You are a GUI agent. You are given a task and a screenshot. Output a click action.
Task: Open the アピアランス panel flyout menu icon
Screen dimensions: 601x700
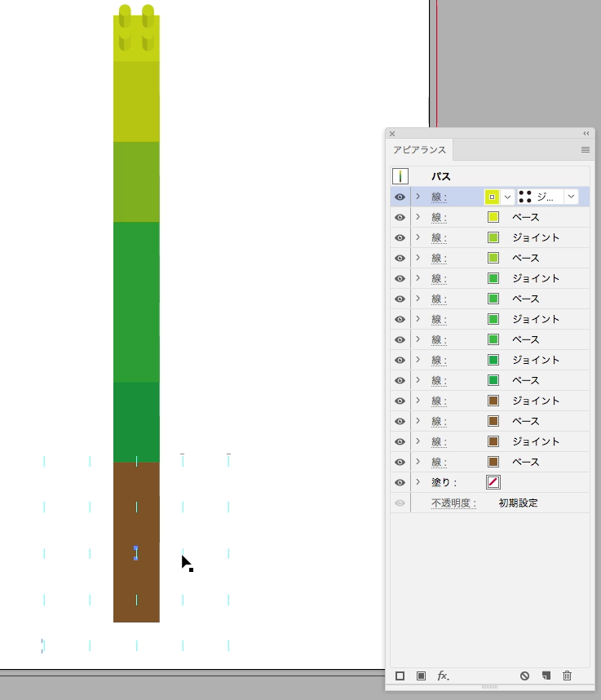tap(586, 150)
